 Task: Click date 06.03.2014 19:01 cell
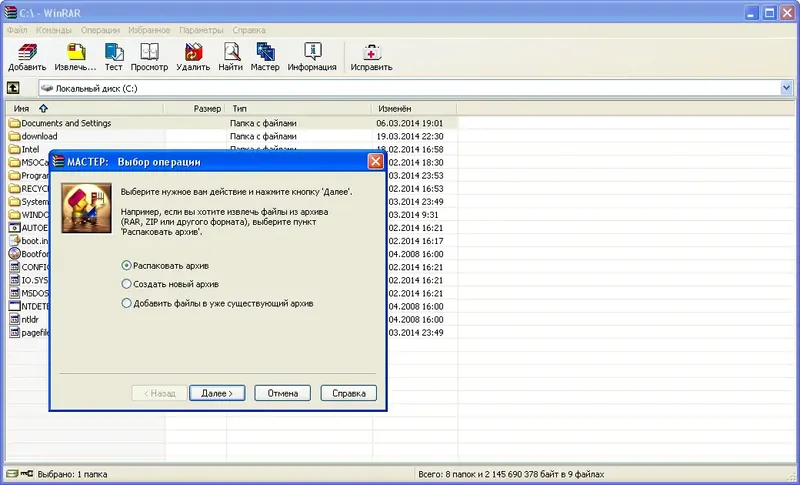410,123
